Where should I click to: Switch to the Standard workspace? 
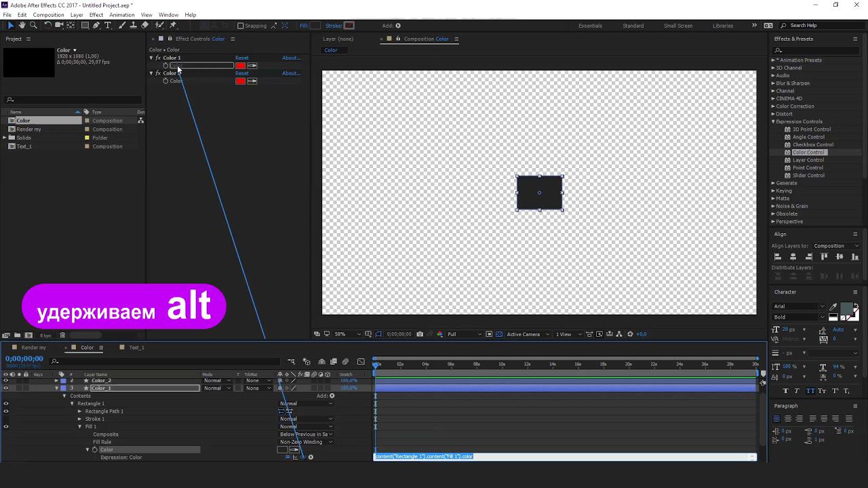tap(633, 26)
